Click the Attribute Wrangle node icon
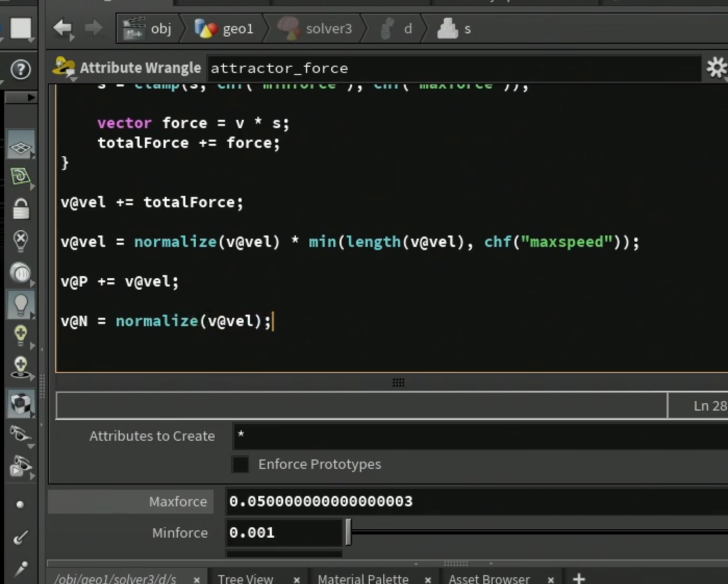Screen dimensions: 728x584 64,68
